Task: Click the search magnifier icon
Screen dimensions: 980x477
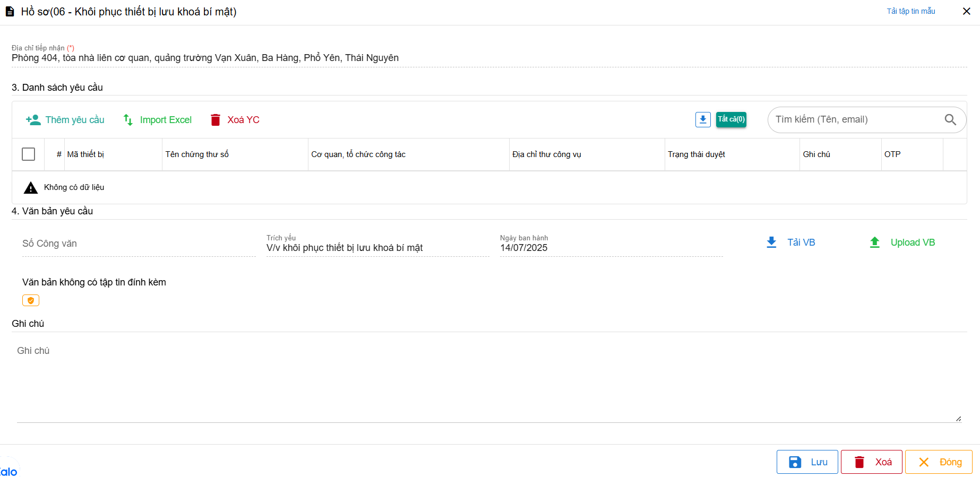Action: point(950,120)
